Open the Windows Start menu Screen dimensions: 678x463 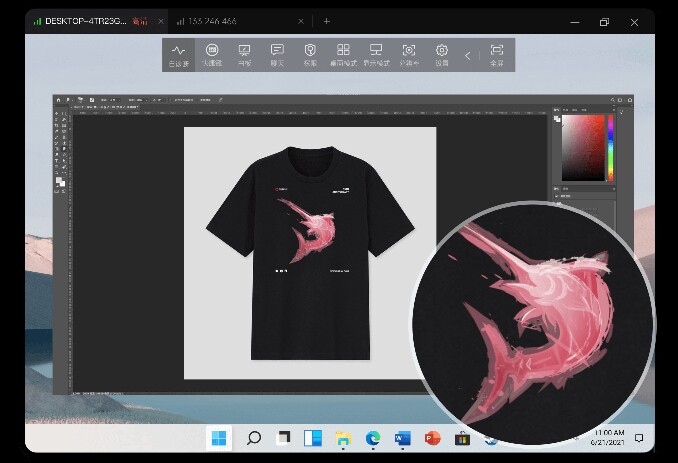219,438
